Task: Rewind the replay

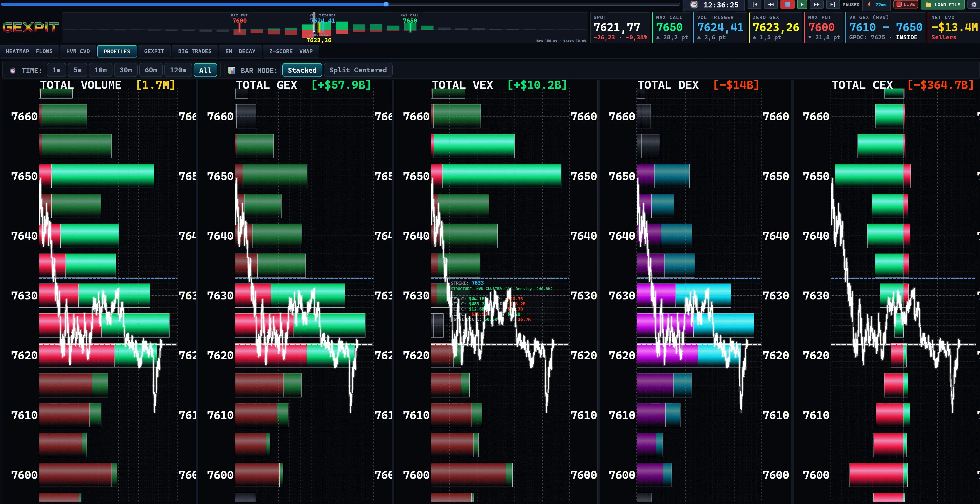Action: (x=771, y=5)
